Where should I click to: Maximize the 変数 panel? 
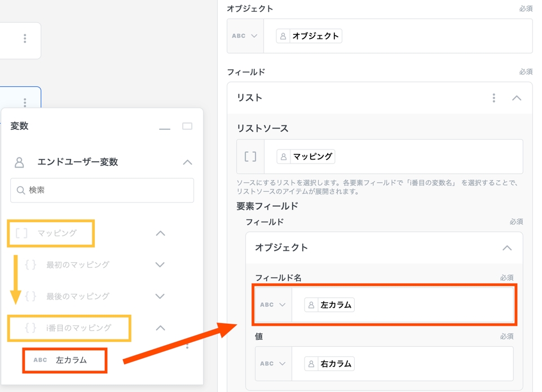point(187,126)
